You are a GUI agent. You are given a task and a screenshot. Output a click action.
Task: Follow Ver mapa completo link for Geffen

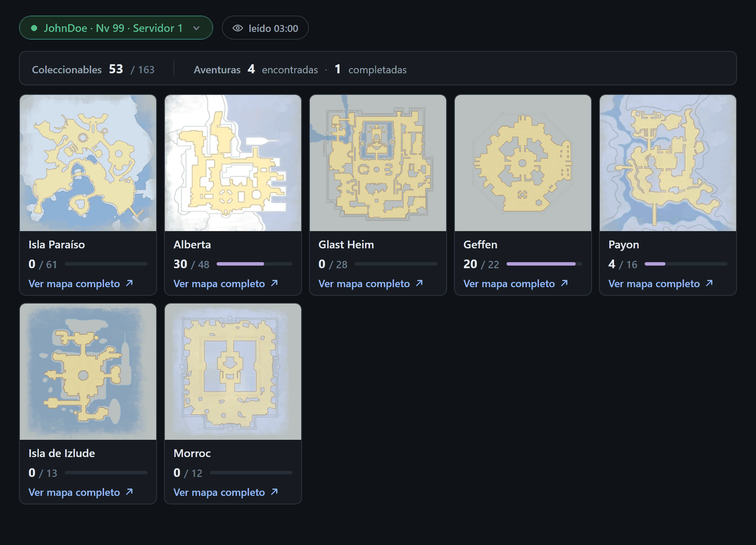(516, 284)
